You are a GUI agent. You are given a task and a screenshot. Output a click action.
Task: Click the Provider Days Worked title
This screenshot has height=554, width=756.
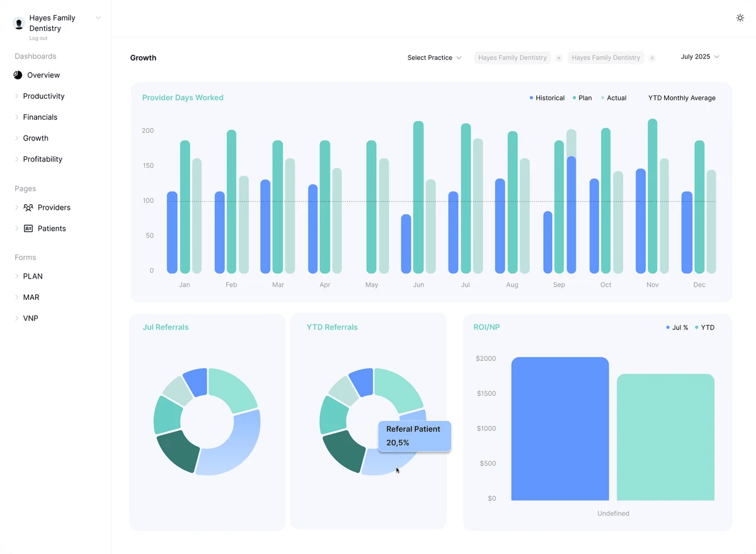pos(183,98)
